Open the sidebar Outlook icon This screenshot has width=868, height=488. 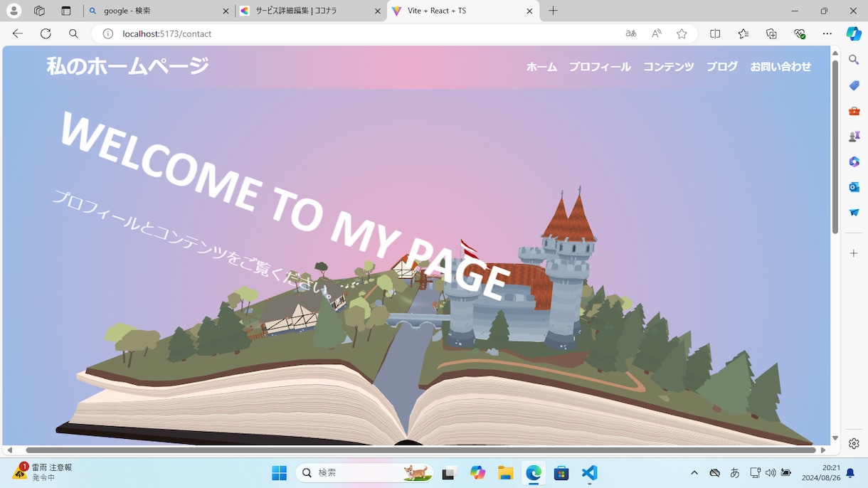pyautogui.click(x=854, y=187)
